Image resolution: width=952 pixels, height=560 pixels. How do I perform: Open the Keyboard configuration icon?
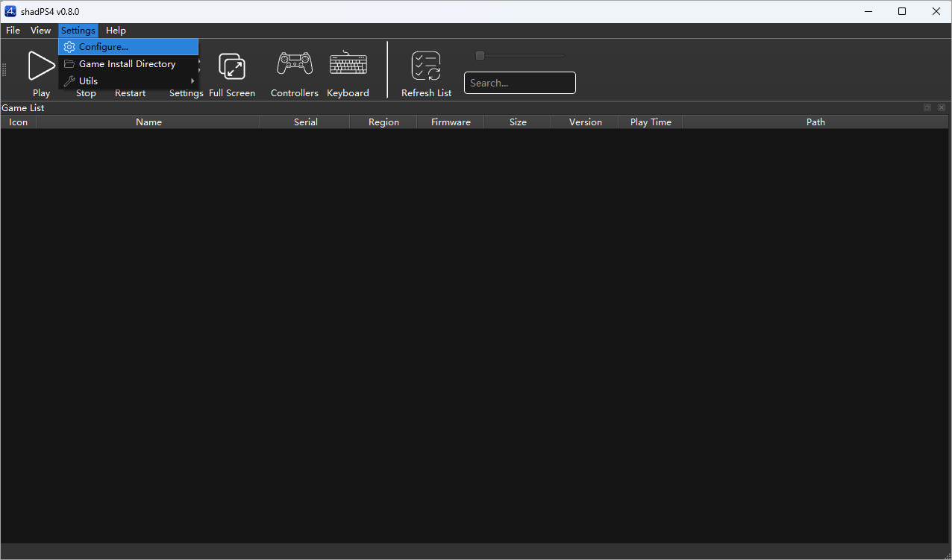click(348, 64)
